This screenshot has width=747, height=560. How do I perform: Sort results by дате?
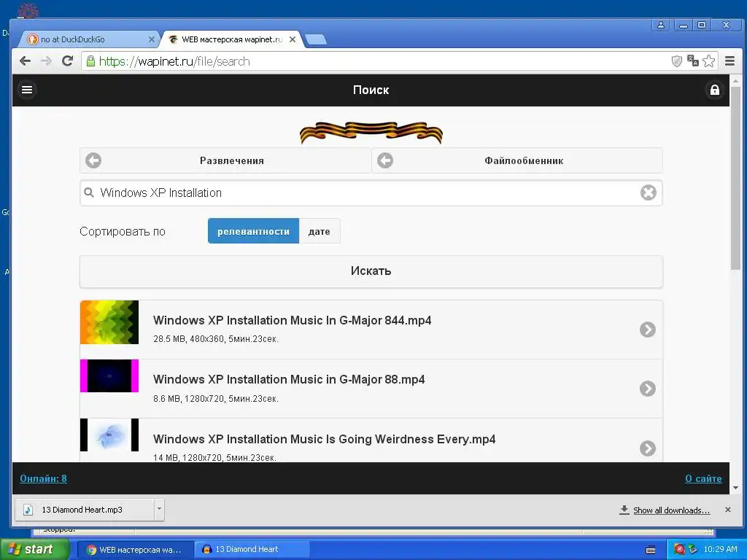pyautogui.click(x=320, y=231)
